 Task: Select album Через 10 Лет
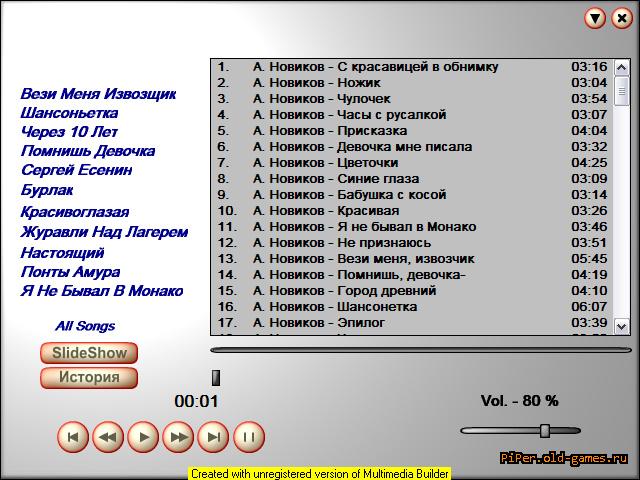[69, 132]
